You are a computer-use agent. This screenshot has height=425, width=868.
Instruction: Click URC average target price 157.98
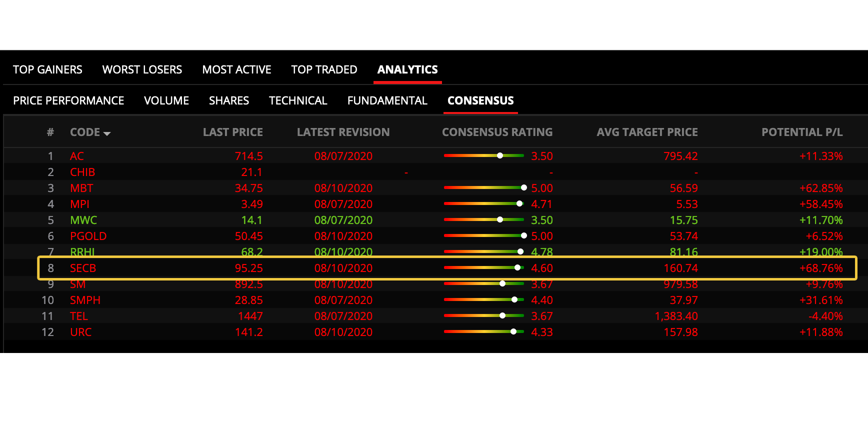(680, 332)
